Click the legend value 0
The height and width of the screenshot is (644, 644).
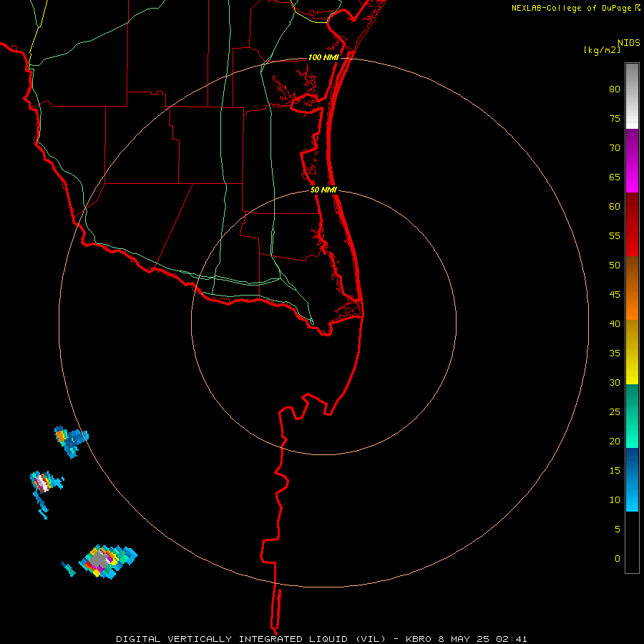618,559
